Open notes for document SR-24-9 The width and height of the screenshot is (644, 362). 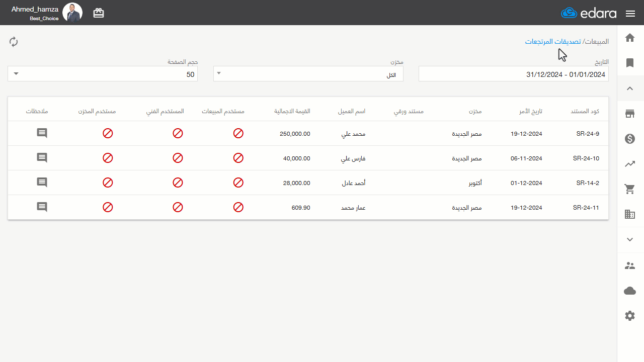pos(42,133)
